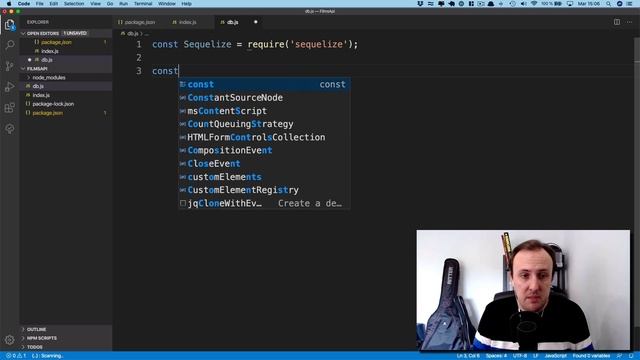Select the CloseEvent suggestion
This screenshot has width=640, height=360.
click(264, 164)
